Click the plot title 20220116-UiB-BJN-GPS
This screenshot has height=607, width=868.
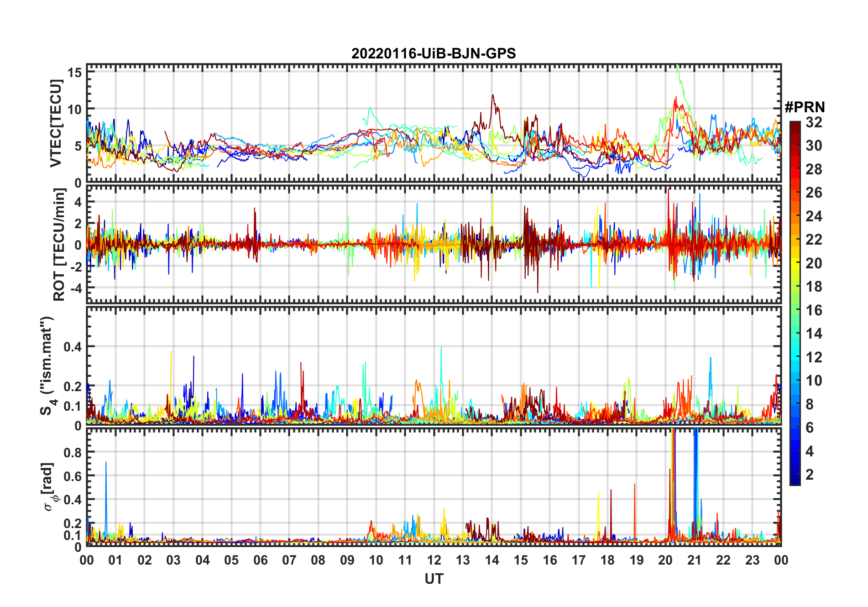434,54
